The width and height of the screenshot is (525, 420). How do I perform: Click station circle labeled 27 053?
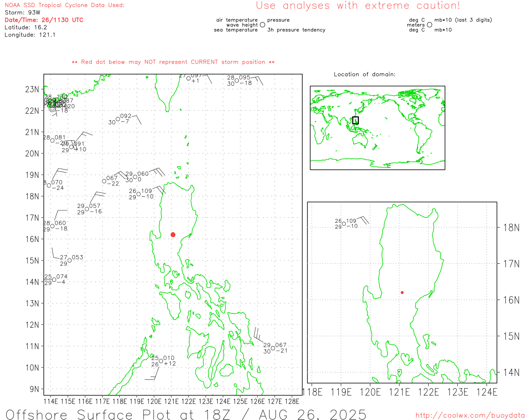coord(70,260)
